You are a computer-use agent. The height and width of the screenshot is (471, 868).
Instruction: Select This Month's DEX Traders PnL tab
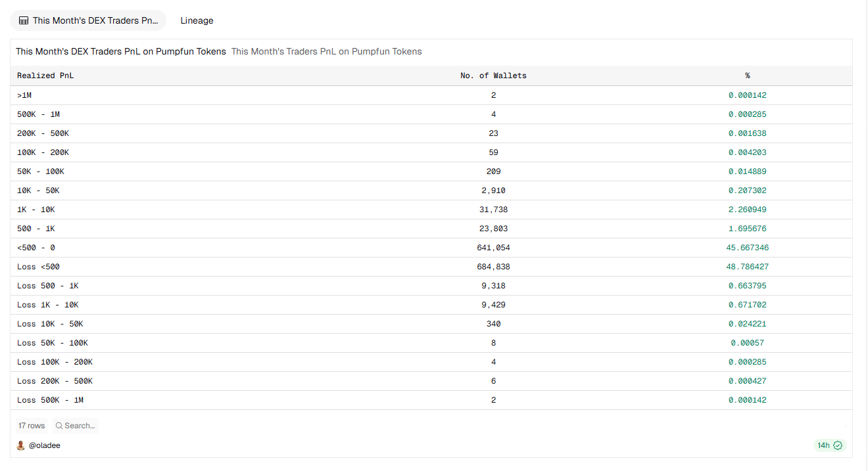click(95, 20)
